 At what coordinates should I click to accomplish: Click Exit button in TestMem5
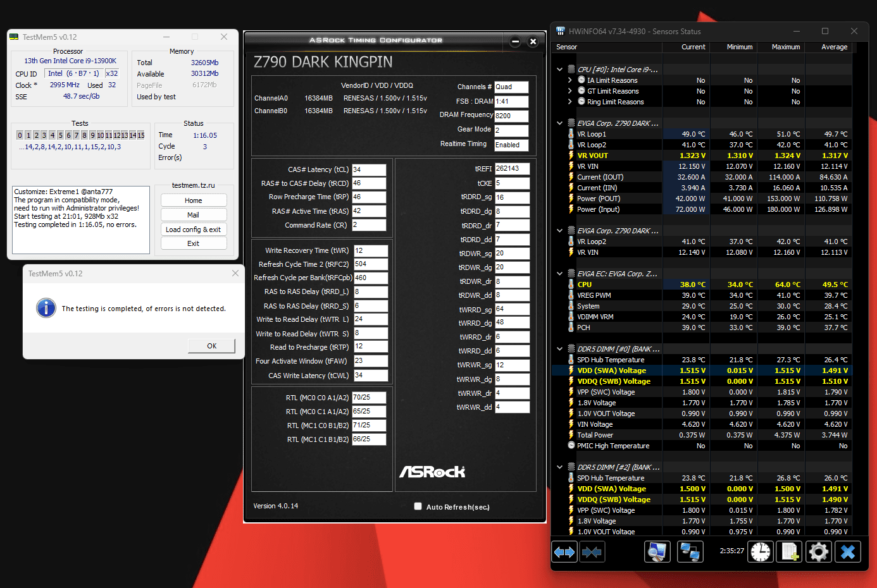194,243
